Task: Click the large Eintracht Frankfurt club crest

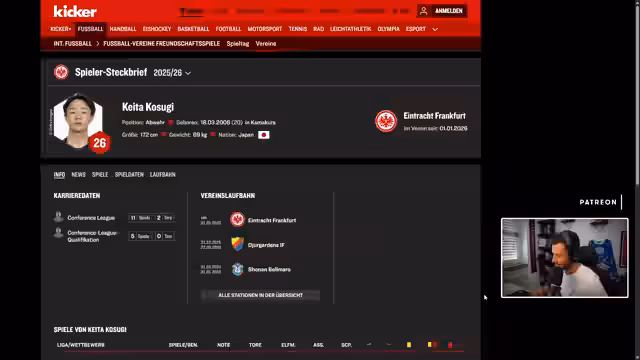Action: coord(386,121)
